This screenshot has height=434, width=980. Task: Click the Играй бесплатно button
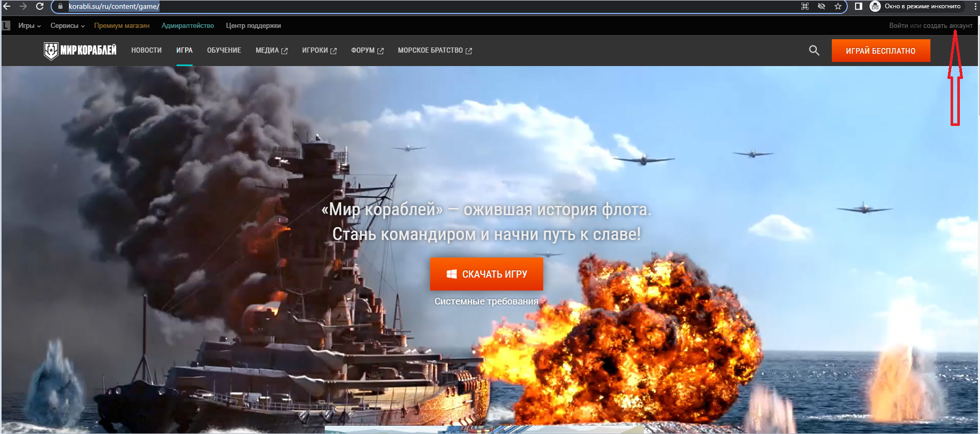tap(881, 51)
